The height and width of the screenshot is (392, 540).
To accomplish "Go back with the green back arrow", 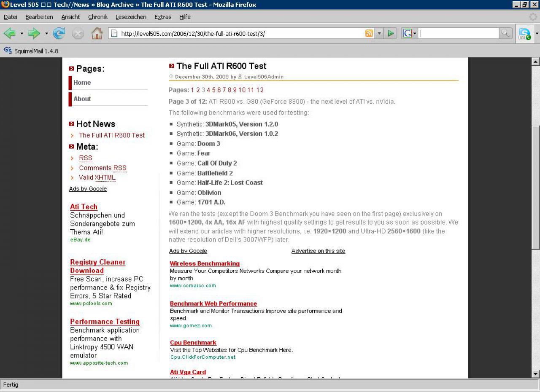I will click(x=9, y=33).
